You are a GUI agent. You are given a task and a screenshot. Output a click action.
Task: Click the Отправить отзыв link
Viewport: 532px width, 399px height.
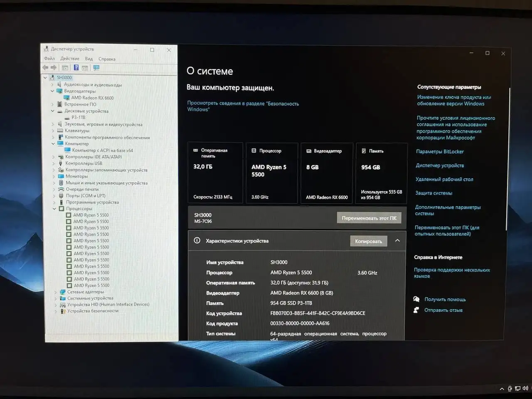[443, 310]
